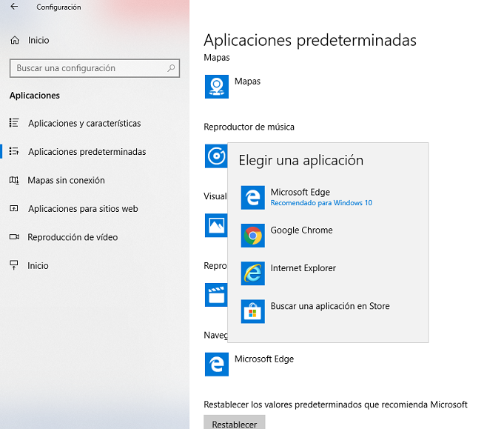Viewport: 504px width, 429px height.
Task: Click the Aplicaciones predeterminadas page title
Action: coord(310,41)
